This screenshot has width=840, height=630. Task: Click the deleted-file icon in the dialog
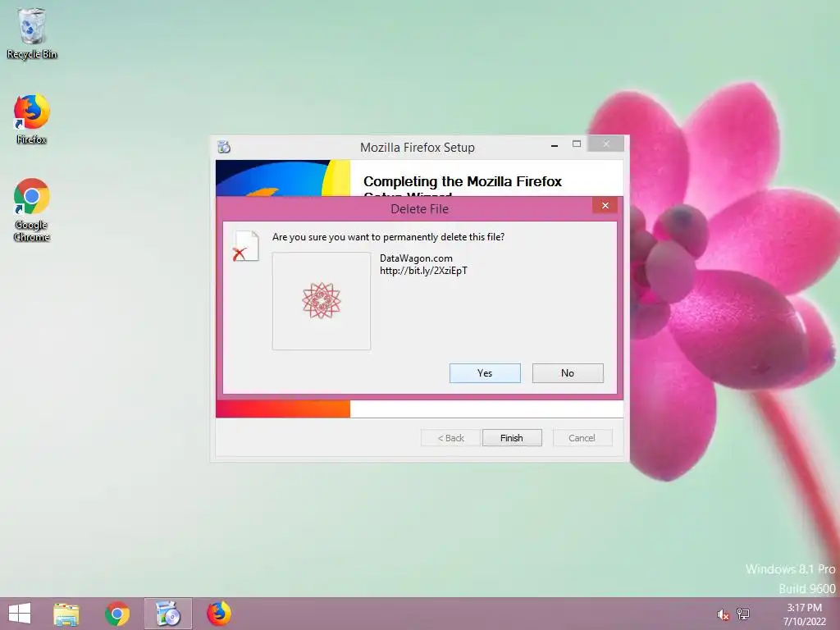246,246
